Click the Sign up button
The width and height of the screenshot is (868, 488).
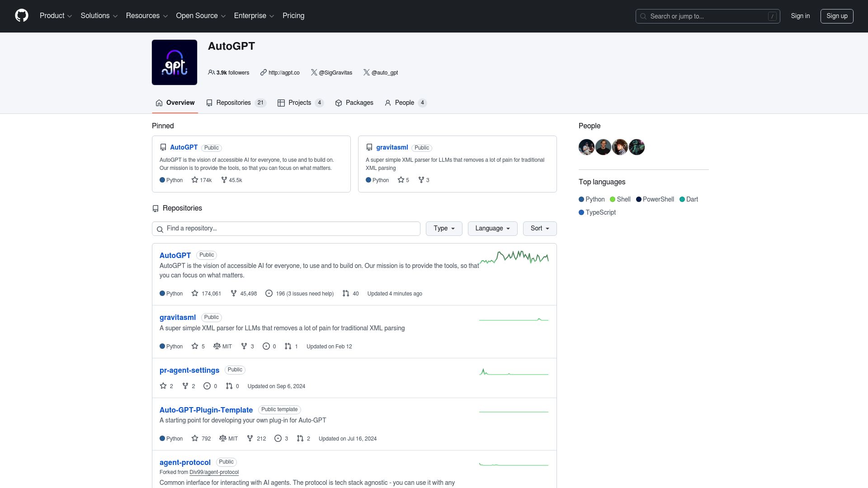837,16
